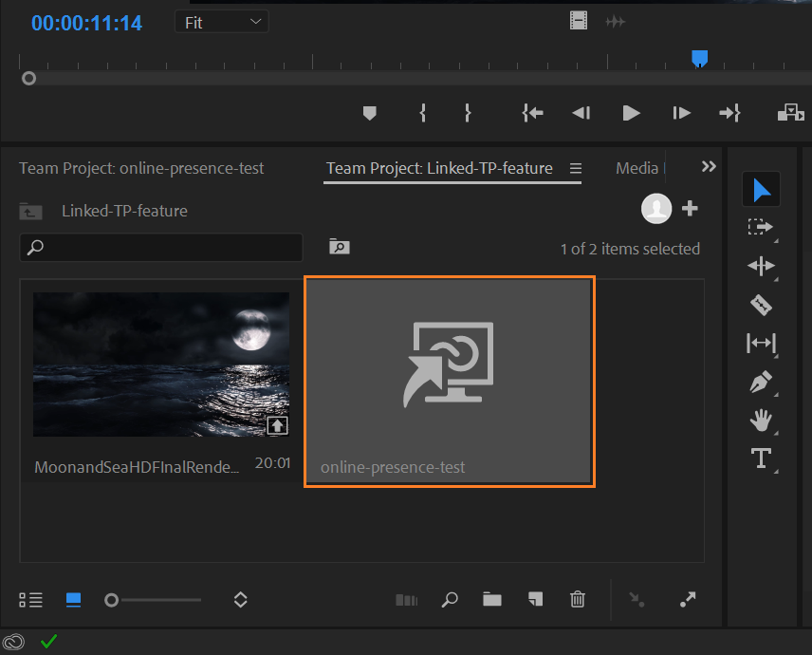Select the Ripple Edit tool
This screenshot has height=655, width=812.
[x=761, y=267]
